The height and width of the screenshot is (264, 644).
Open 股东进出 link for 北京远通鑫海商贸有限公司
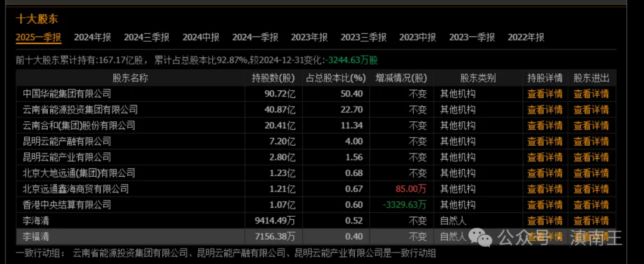tap(591, 189)
